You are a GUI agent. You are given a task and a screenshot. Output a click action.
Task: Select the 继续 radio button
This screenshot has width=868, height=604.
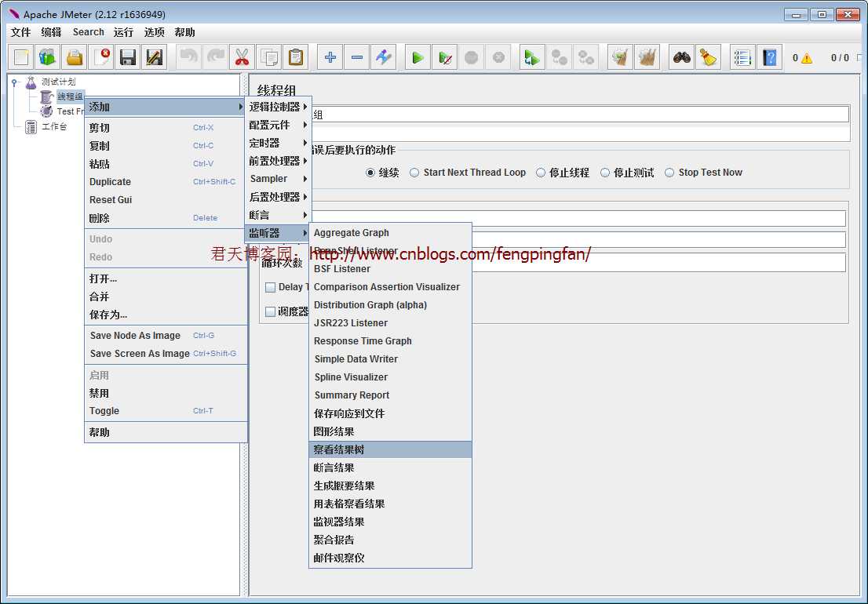370,173
